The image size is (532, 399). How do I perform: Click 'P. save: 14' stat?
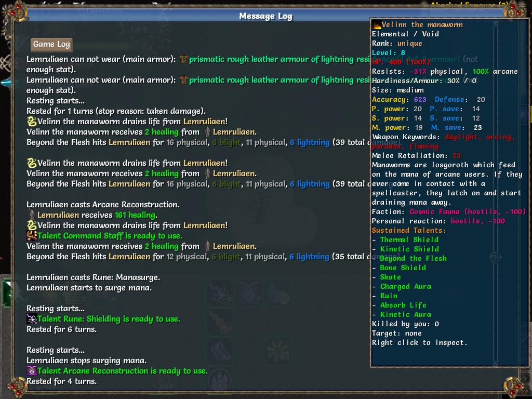point(455,109)
